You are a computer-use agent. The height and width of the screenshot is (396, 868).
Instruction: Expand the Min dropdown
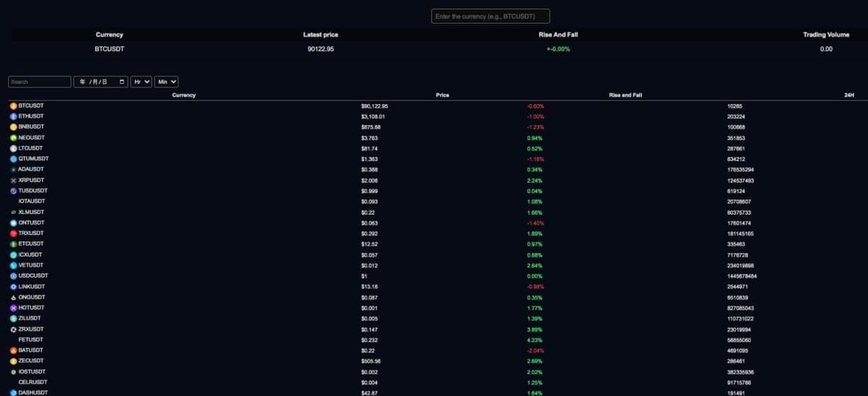point(166,82)
